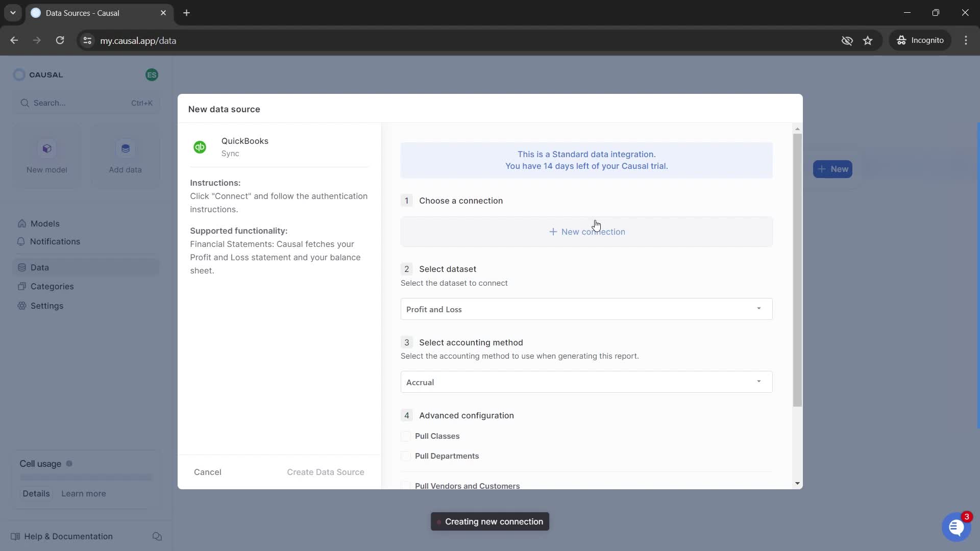This screenshot has height=551, width=980.
Task: Click the Causal logo icon in sidebar
Action: tap(19, 75)
